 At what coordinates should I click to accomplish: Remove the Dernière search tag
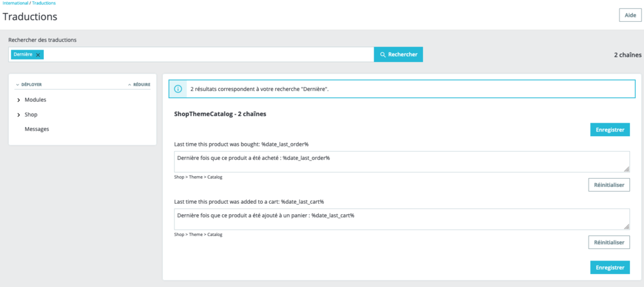[38, 55]
